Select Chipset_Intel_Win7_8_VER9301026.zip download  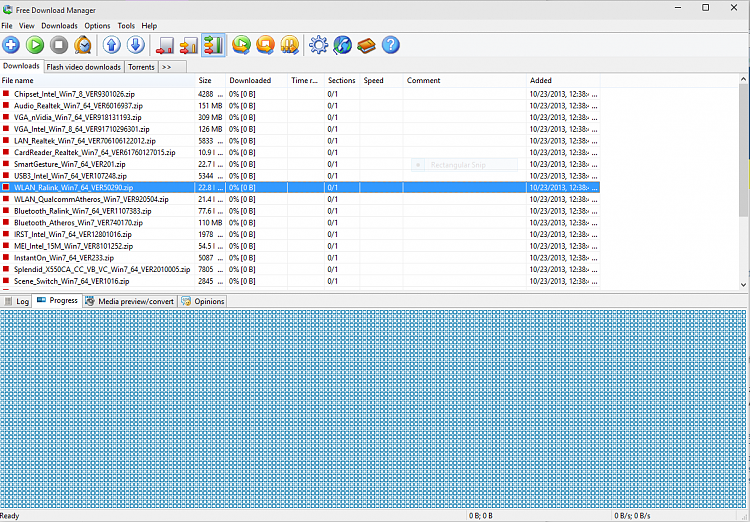coord(300,94)
